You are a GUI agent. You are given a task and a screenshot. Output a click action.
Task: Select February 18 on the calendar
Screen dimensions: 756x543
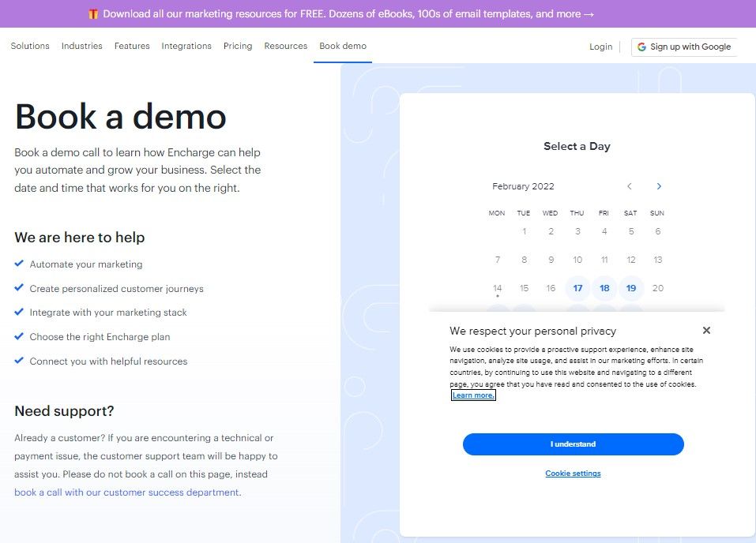tap(604, 288)
